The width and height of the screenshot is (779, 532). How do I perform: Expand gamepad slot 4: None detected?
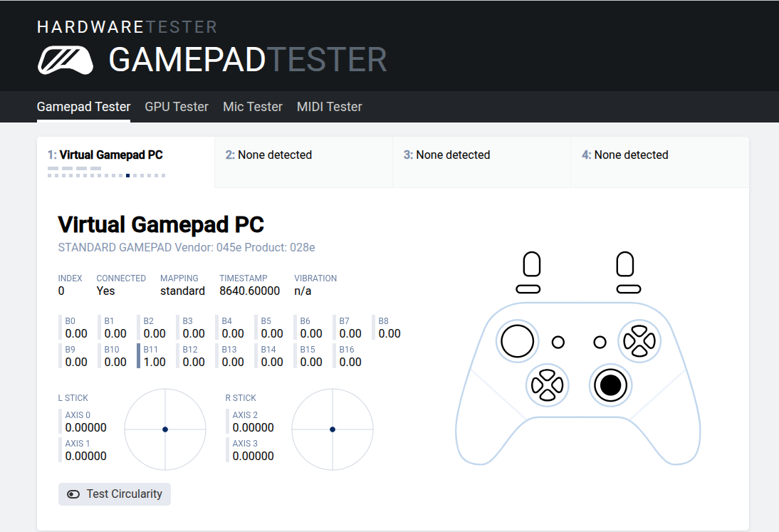659,155
